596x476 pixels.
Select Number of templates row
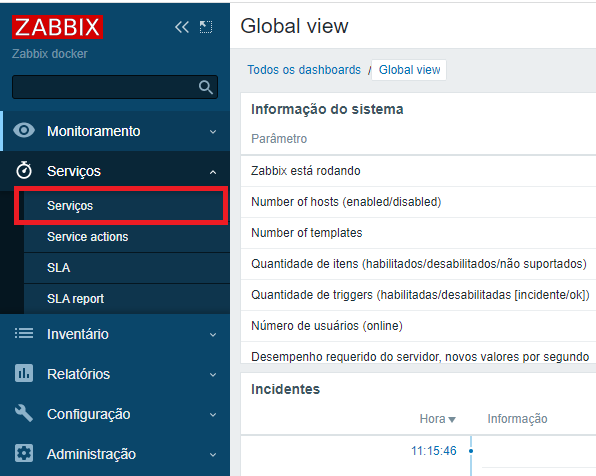click(x=418, y=233)
